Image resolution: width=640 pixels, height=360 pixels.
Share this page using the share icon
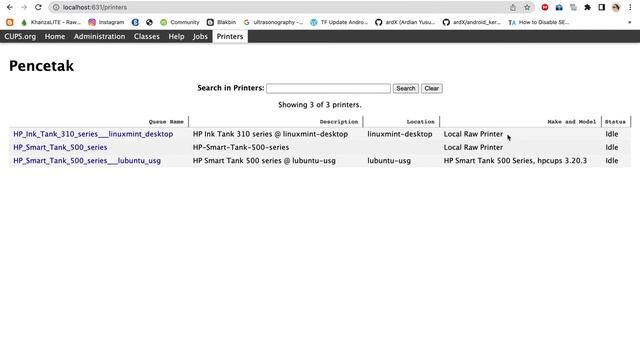(513, 7)
